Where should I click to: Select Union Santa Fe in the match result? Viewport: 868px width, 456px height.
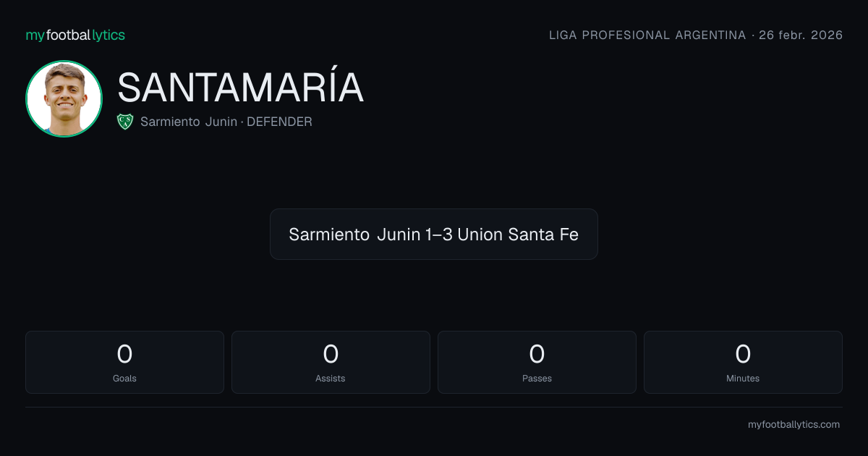point(518,235)
